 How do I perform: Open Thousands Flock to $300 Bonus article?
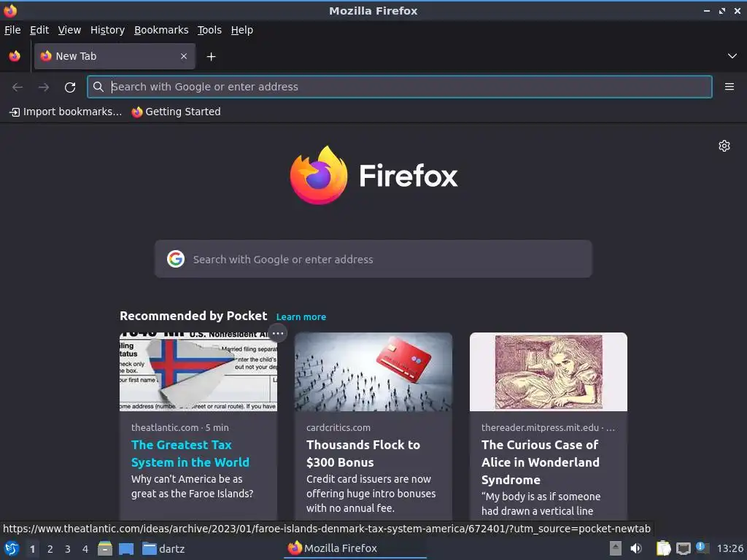[x=363, y=454]
